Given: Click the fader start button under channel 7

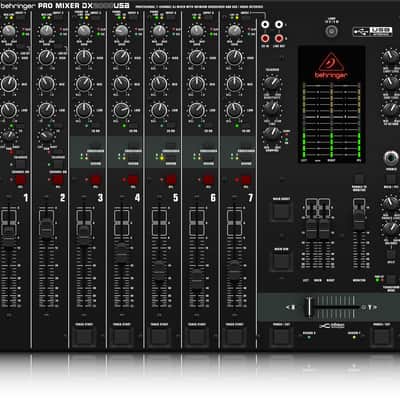Looking at the screenshot, I should coord(235,336).
